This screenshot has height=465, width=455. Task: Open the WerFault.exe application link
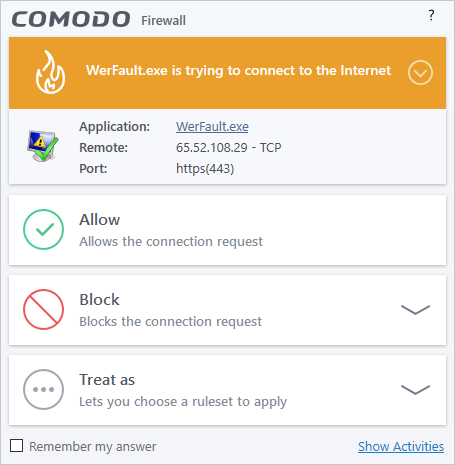[212, 127]
